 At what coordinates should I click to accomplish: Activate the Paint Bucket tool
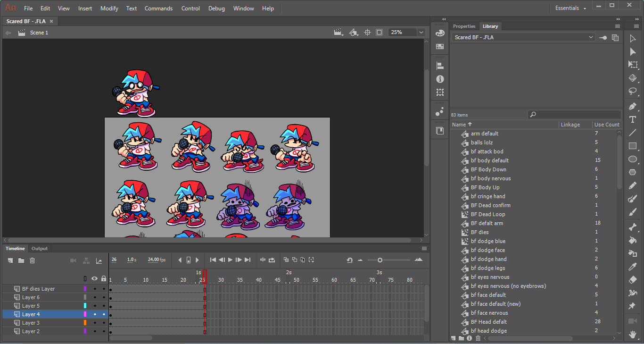[x=633, y=240]
